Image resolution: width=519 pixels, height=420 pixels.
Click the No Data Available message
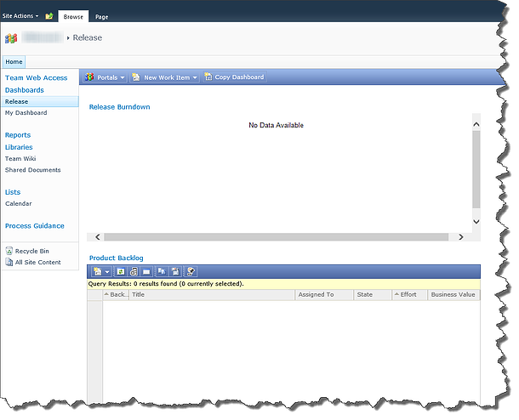[276, 125]
